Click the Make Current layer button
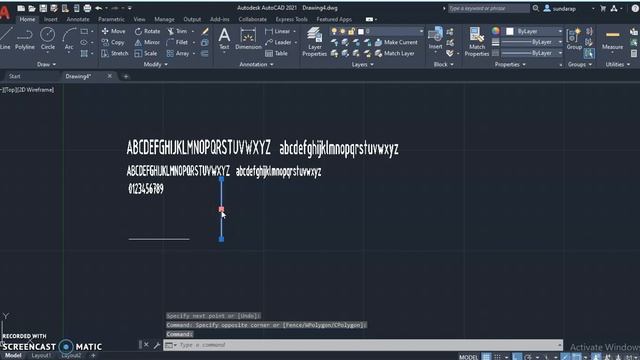Screen dimensions: 640x360 click(x=397, y=42)
